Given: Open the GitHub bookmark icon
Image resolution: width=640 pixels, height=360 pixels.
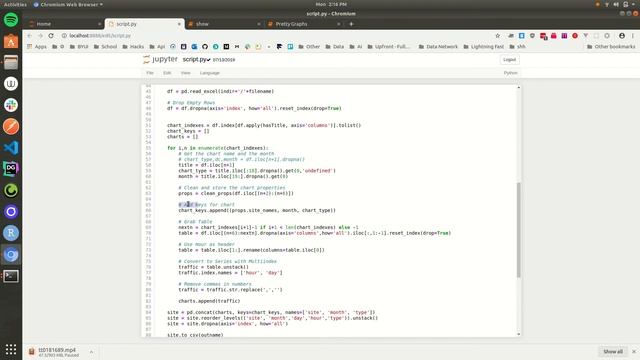Looking at the screenshot, I should pos(205,47).
